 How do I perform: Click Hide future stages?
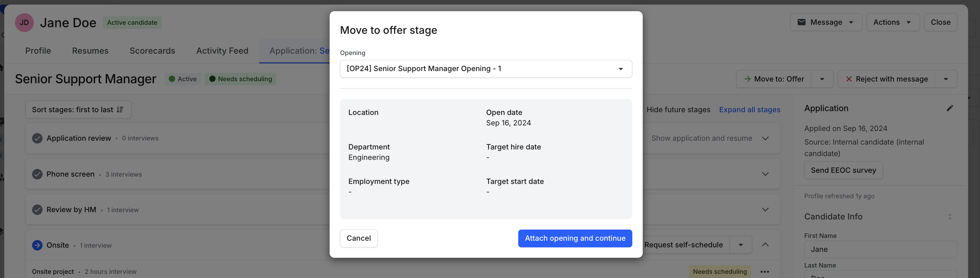pyautogui.click(x=678, y=110)
